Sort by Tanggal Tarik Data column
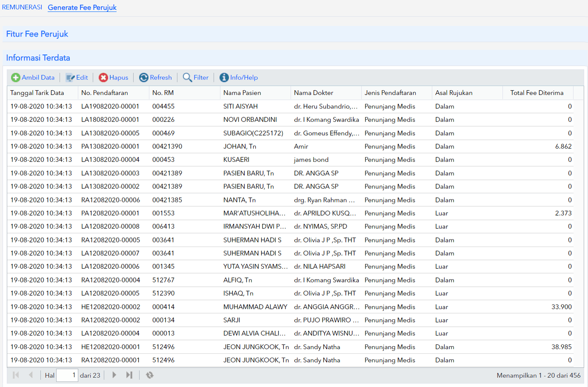This screenshot has height=387, width=588. pos(43,93)
